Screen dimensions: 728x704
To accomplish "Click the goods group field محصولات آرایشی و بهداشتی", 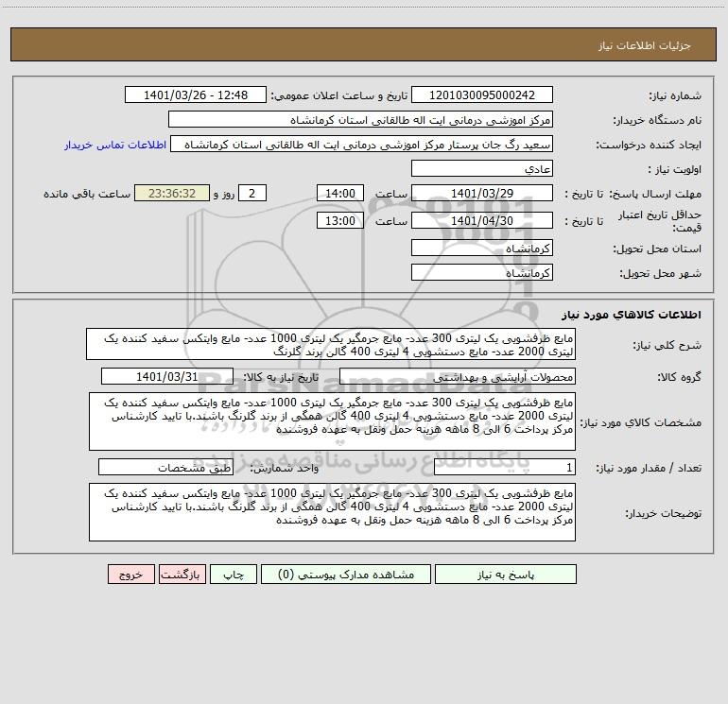I will 458,377.
